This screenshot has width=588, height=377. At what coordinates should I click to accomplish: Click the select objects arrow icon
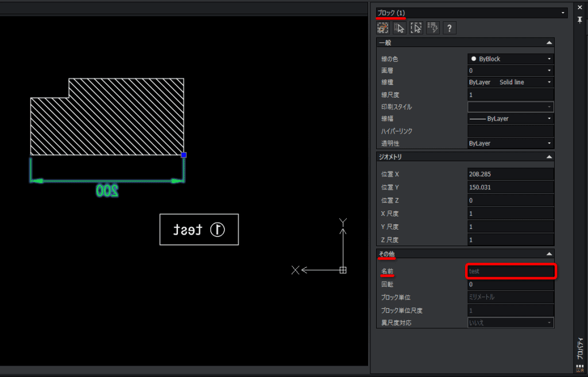point(400,28)
